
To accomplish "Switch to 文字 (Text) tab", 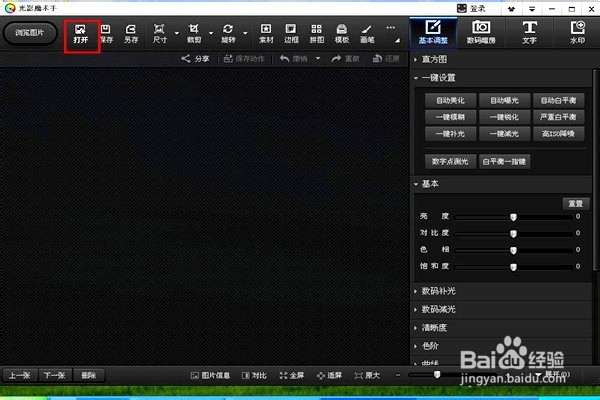I will tap(529, 33).
